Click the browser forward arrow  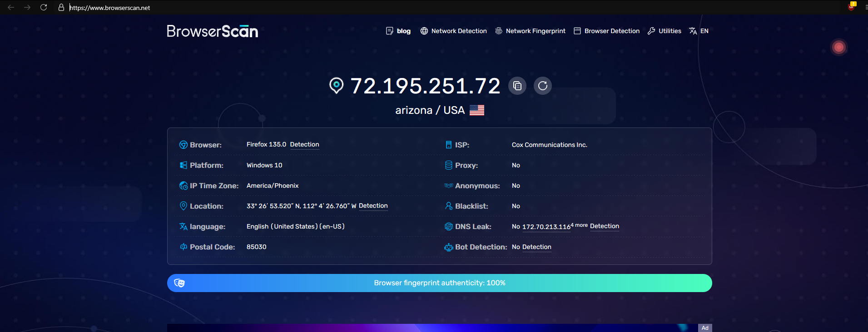tap(27, 7)
